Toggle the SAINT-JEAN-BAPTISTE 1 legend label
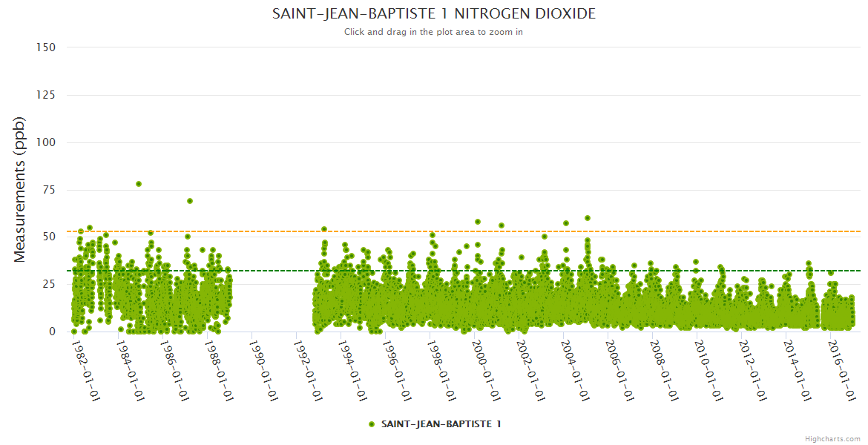 click(x=441, y=424)
